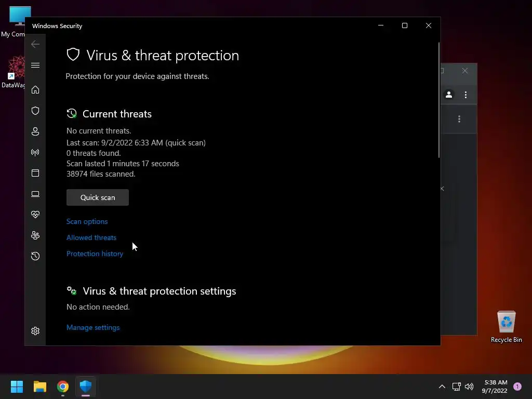Minimize the Windows Security window
532x399 pixels.
pyautogui.click(x=381, y=25)
